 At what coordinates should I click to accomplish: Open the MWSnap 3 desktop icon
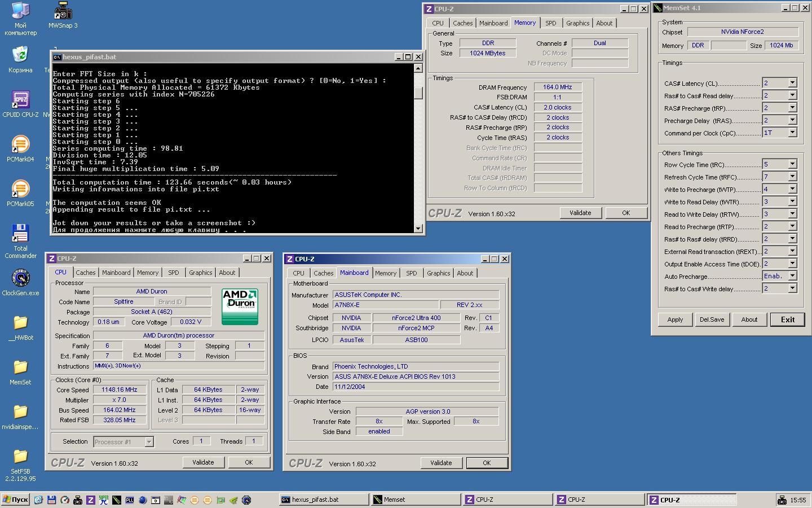pos(63,15)
